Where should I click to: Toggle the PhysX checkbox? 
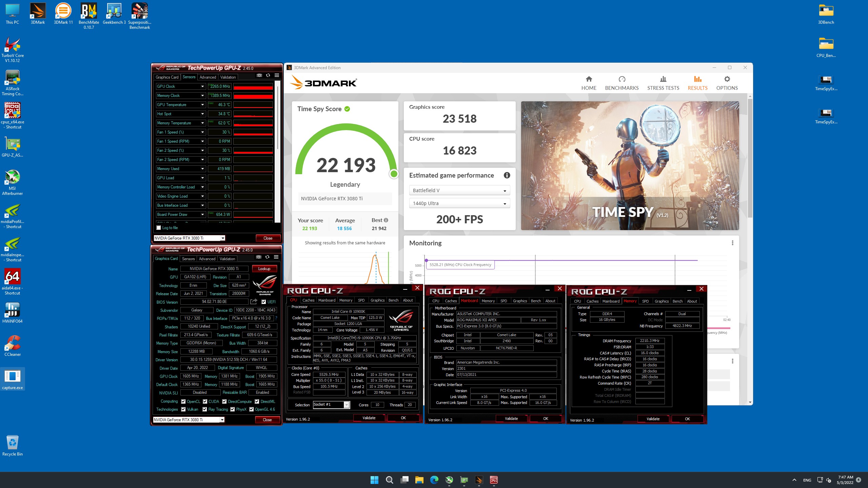pyautogui.click(x=233, y=409)
